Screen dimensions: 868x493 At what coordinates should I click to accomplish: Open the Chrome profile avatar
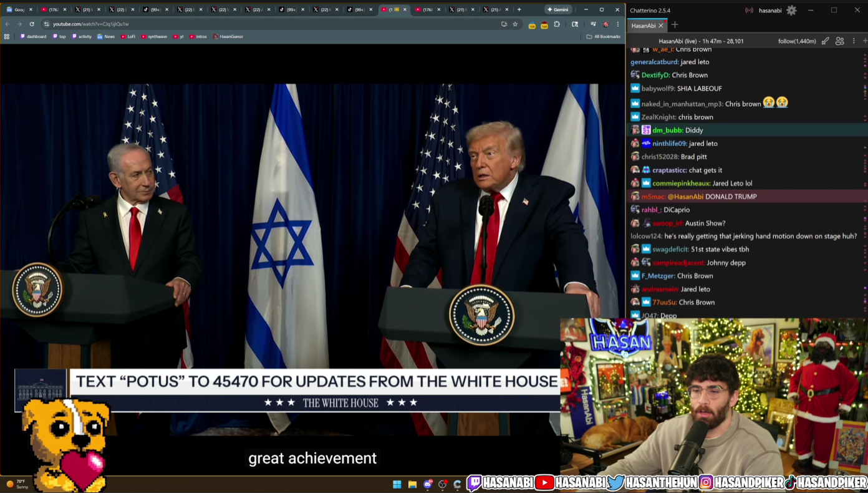click(605, 24)
